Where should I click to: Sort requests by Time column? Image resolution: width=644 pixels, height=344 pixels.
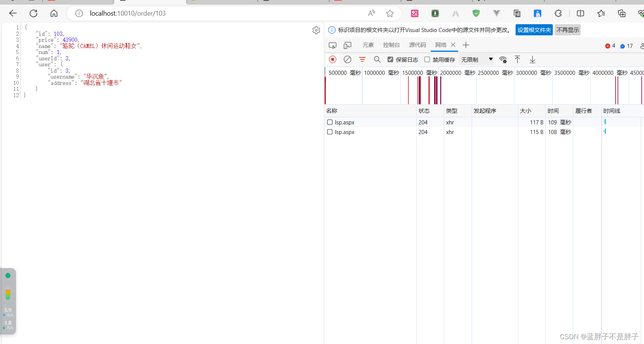[x=559, y=111]
